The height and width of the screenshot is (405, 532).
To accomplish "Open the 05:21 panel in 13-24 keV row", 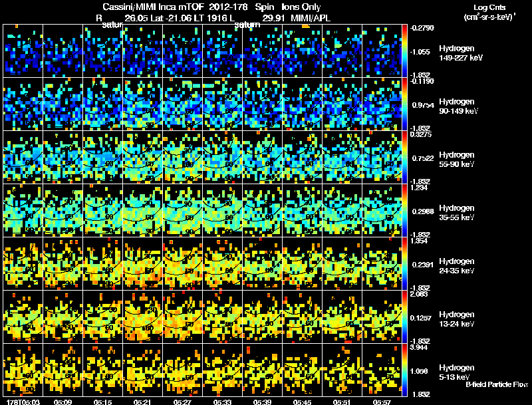I will coord(142,317).
